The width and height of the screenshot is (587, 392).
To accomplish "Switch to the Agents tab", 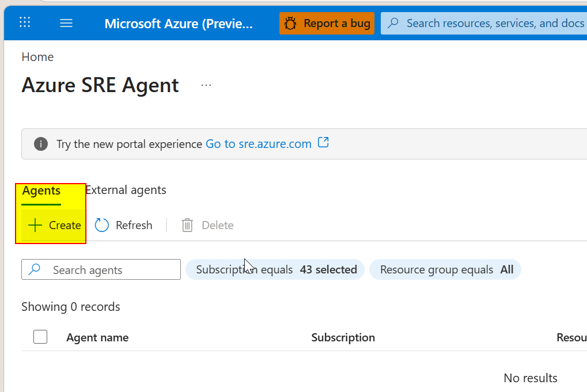I will 41,191.
